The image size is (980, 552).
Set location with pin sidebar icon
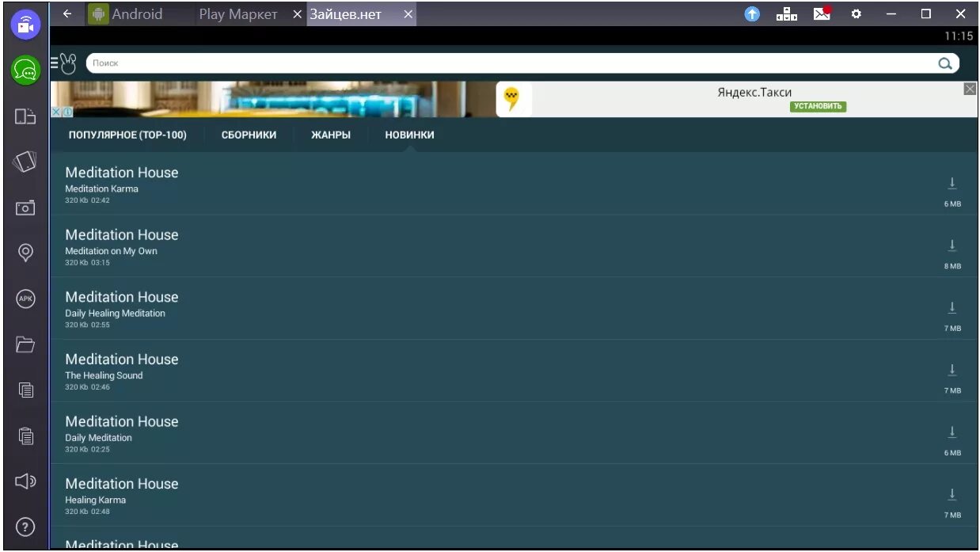coord(25,253)
